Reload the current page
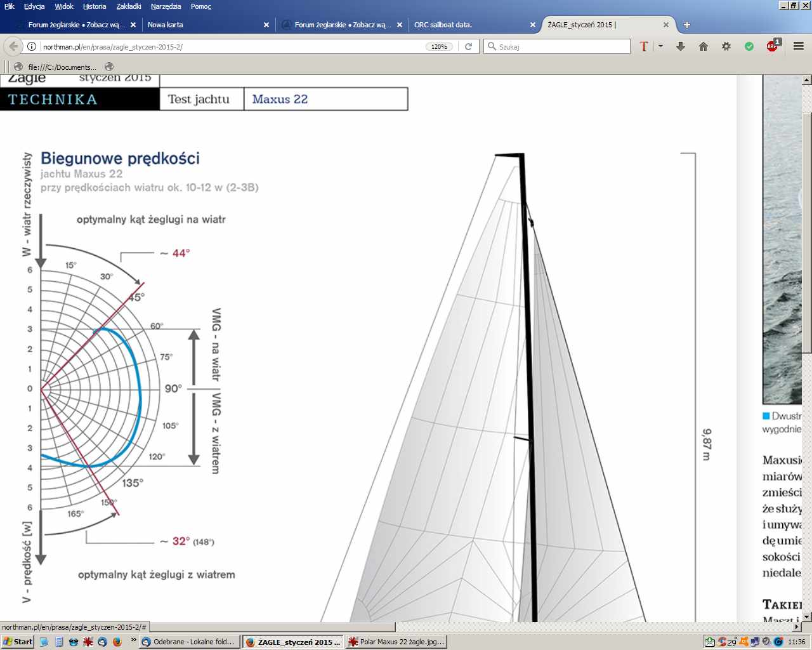Image resolution: width=812 pixels, height=650 pixels. coord(468,46)
